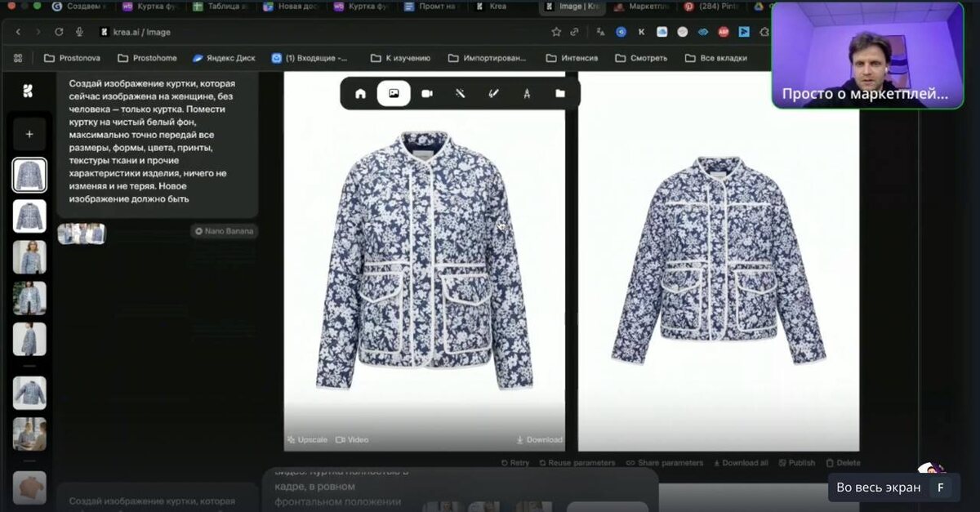Start a new session with plus button

coord(29,134)
